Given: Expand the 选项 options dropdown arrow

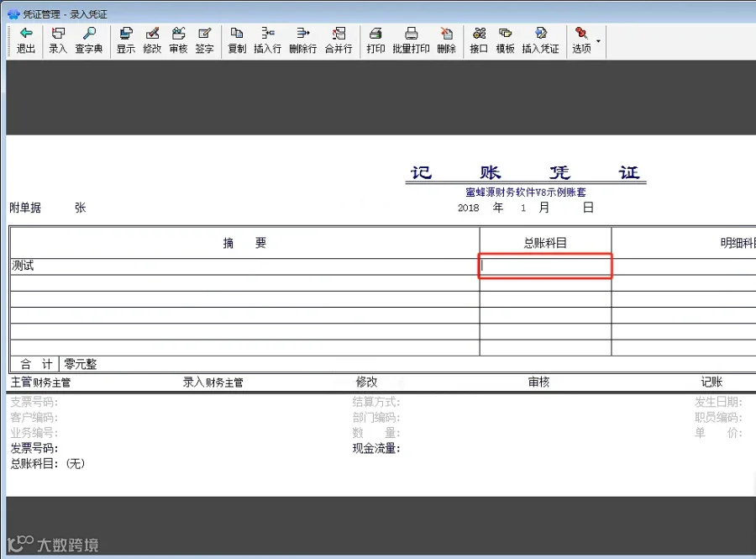Looking at the screenshot, I should pos(598,41).
